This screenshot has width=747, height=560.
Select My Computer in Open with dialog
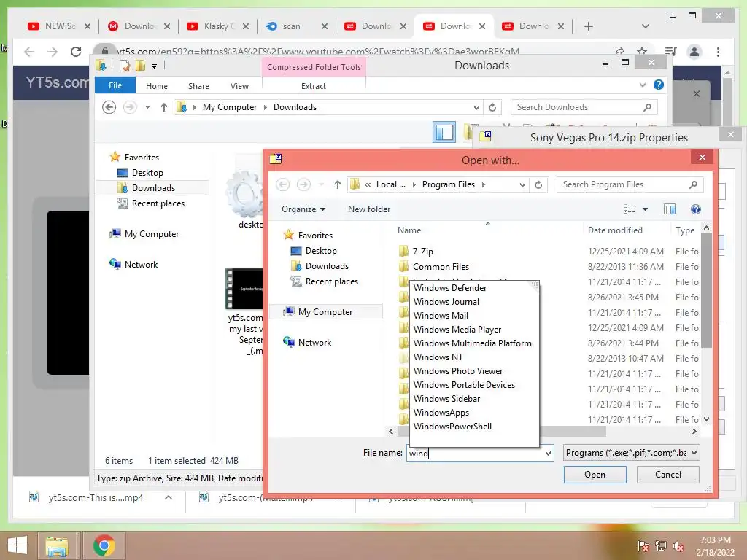[x=325, y=311]
